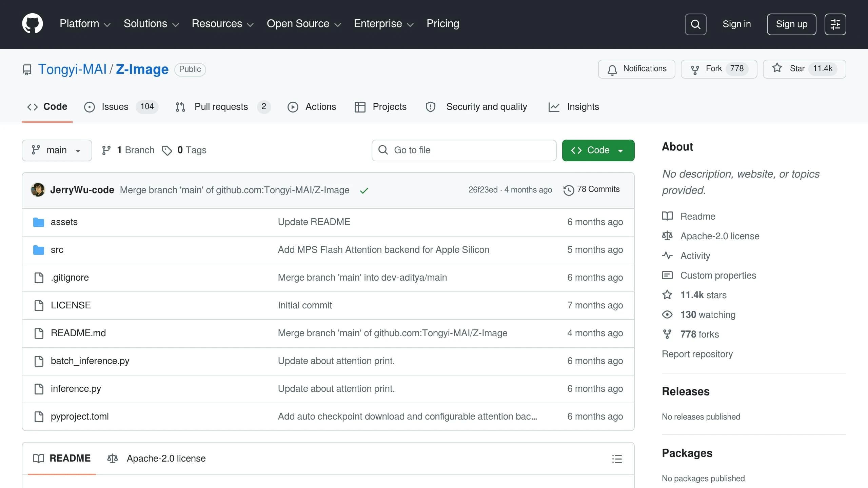The height and width of the screenshot is (488, 868).
Task: Click the pulse icon beside Activity
Action: (667, 256)
